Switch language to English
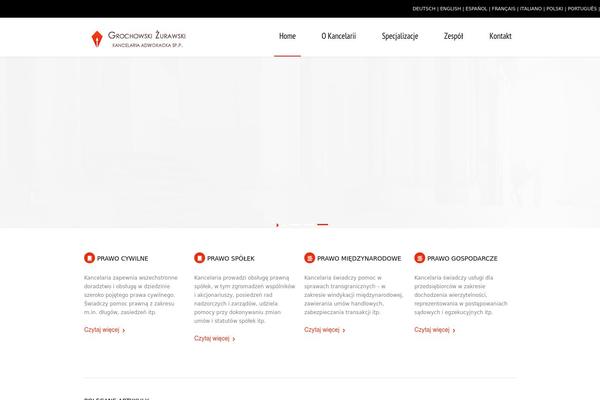The image size is (600, 400). click(450, 8)
